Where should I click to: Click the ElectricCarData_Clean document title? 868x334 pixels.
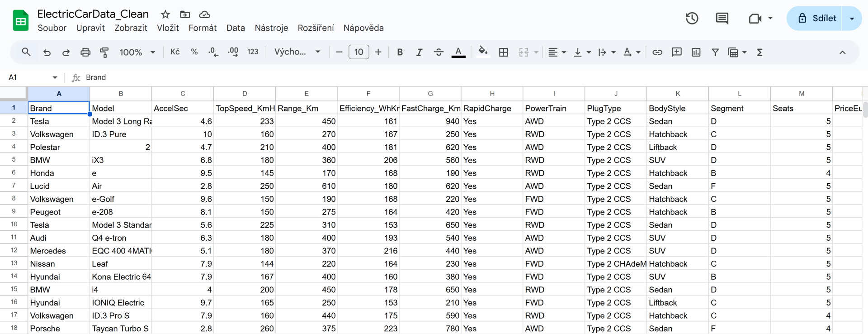click(93, 14)
